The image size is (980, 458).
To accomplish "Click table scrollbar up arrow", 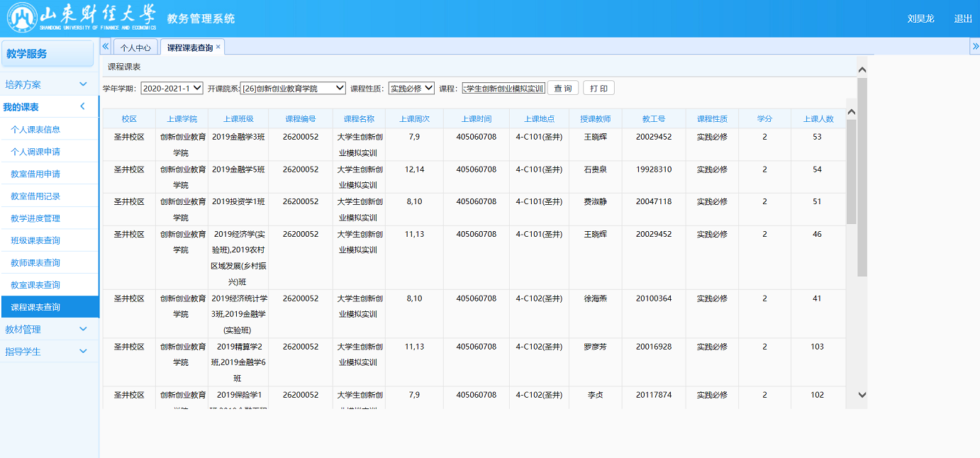I will point(852,112).
